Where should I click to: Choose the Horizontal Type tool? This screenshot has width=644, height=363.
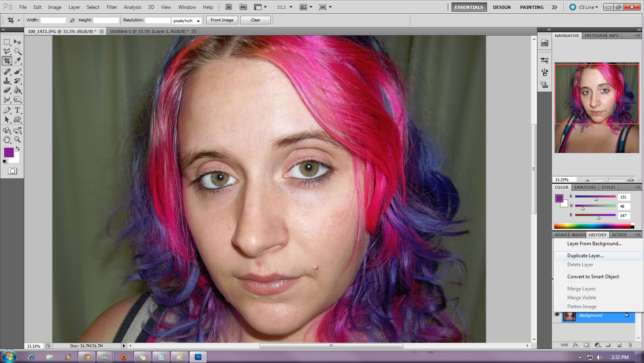[17, 110]
